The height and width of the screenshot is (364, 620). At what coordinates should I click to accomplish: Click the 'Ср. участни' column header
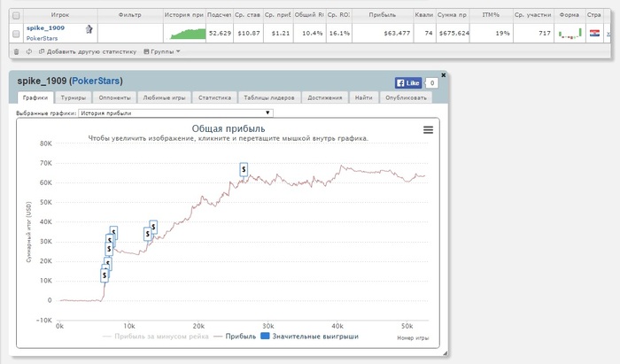(x=533, y=15)
